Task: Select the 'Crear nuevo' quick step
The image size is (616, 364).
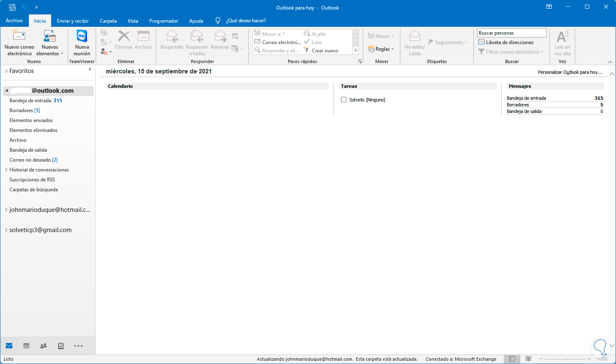Action: click(321, 51)
